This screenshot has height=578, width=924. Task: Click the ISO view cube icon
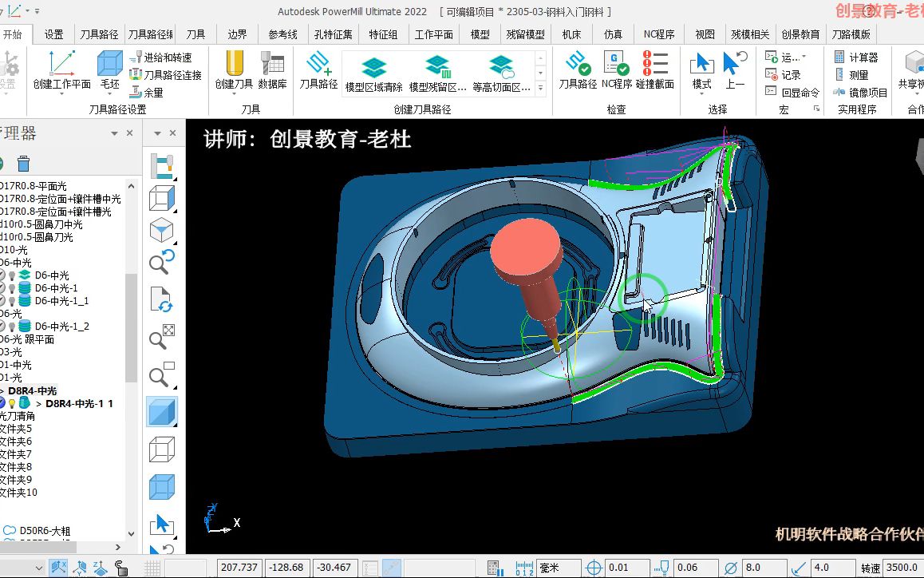[x=161, y=199]
